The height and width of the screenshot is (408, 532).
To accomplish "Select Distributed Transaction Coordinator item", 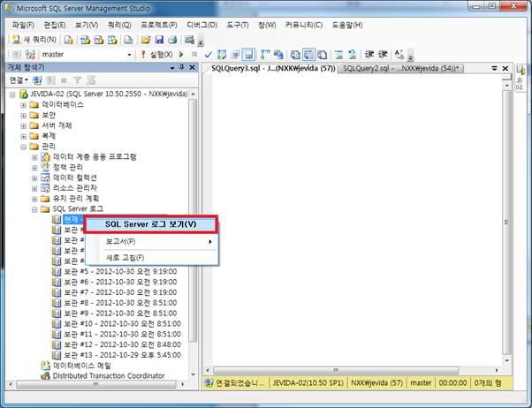I will 109,376.
